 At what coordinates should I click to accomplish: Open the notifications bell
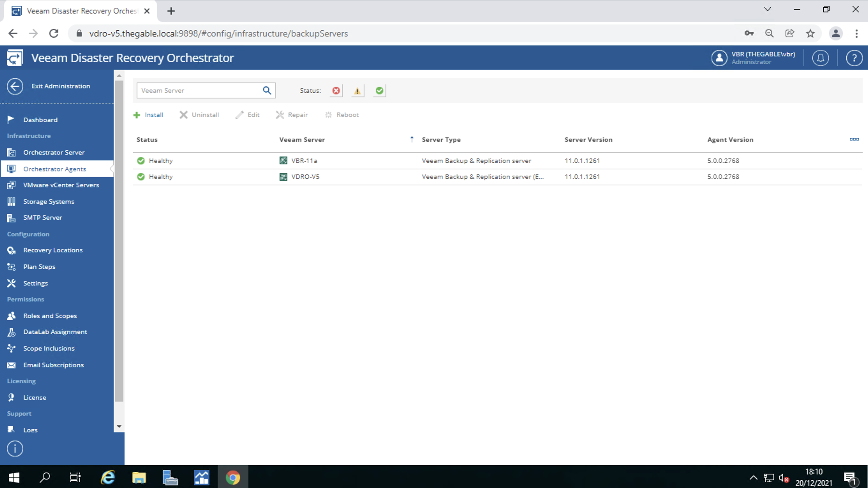coord(820,58)
